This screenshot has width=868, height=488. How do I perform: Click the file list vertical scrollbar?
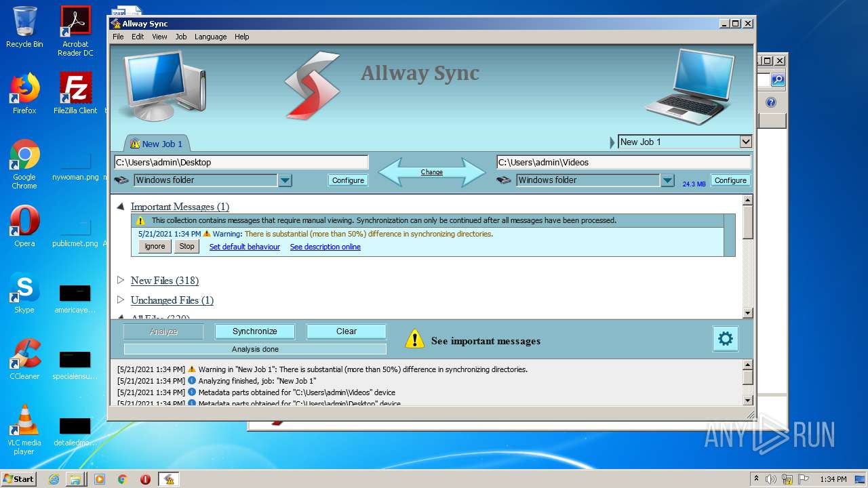[x=748, y=256]
